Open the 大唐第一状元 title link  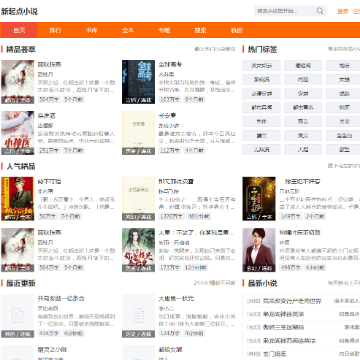[x=176, y=298]
